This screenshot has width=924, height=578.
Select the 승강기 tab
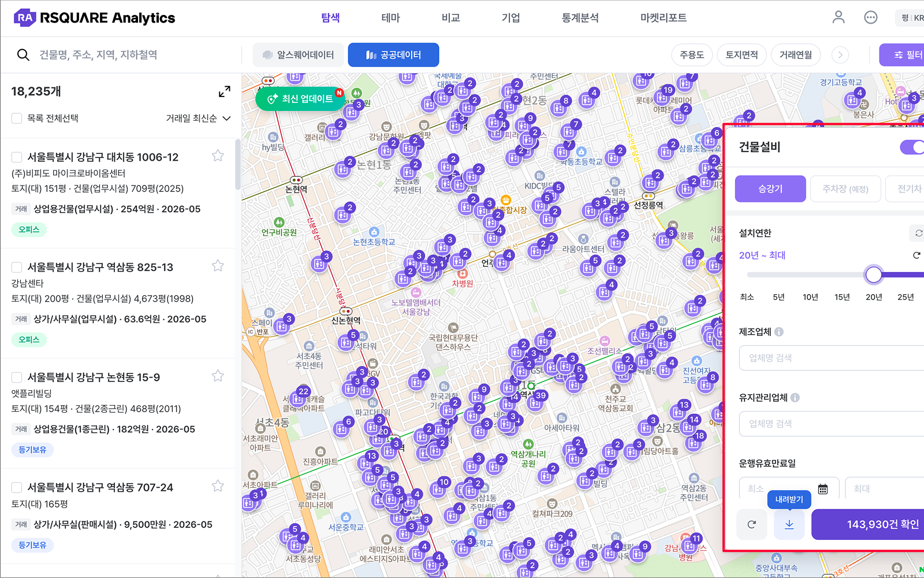[x=770, y=189]
